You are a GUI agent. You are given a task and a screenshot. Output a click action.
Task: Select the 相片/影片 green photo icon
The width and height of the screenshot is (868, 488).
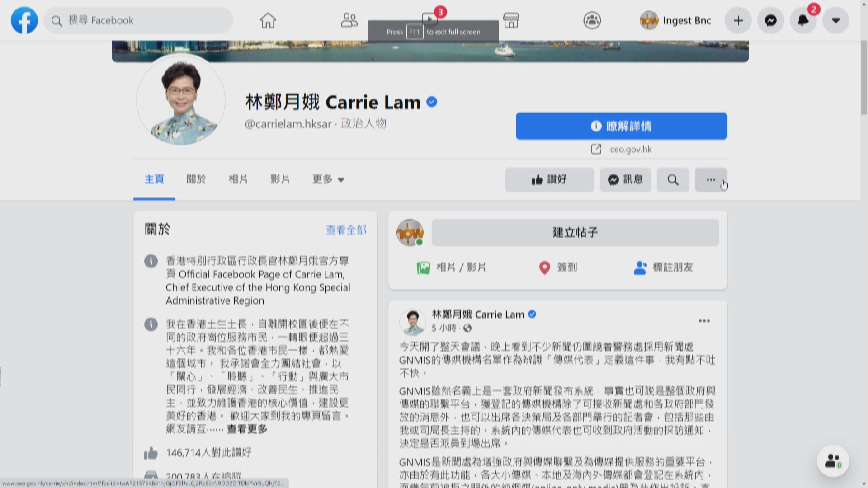point(423,267)
